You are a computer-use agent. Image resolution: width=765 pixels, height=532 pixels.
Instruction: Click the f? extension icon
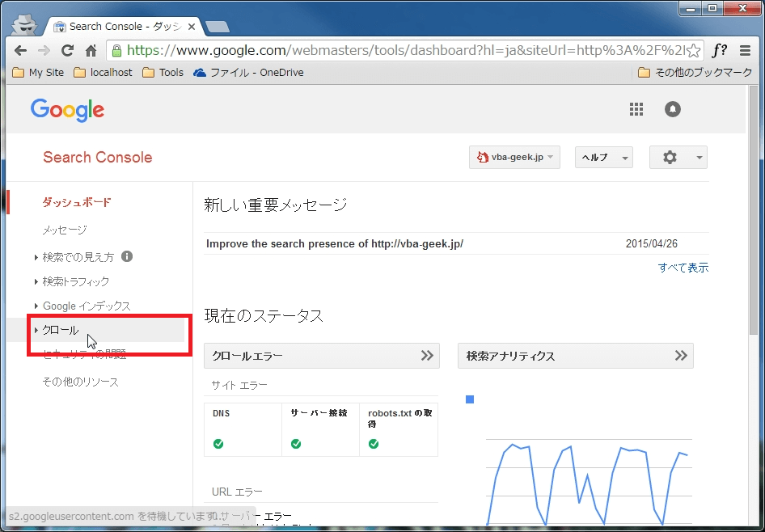[719, 49]
